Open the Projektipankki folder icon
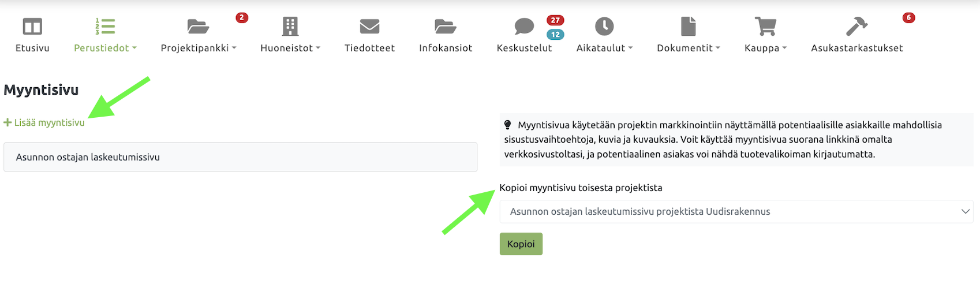This screenshot has width=980, height=291. (x=198, y=27)
